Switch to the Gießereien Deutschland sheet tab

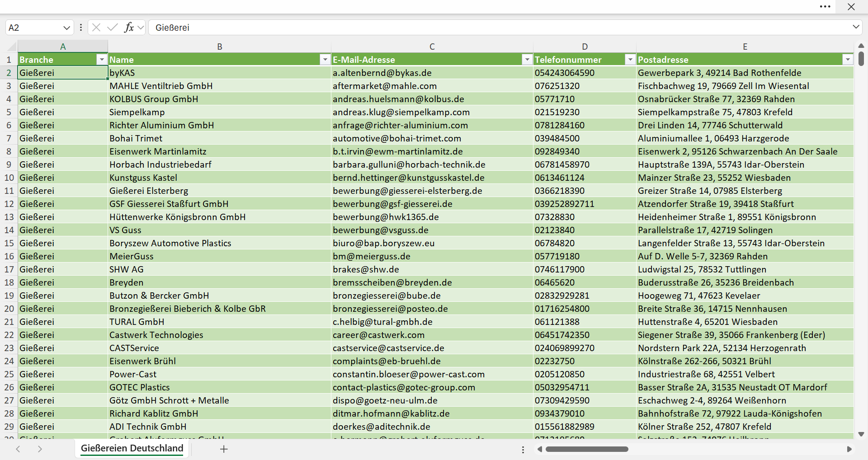click(x=132, y=448)
